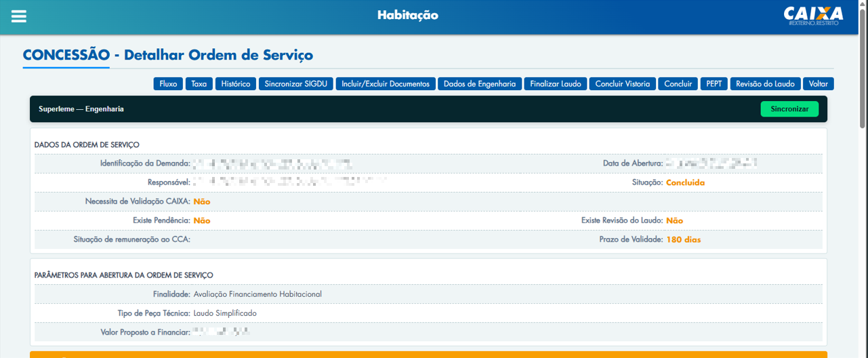Open Incluir/Excluir Documentos
The width and height of the screenshot is (868, 358).
pyautogui.click(x=386, y=84)
